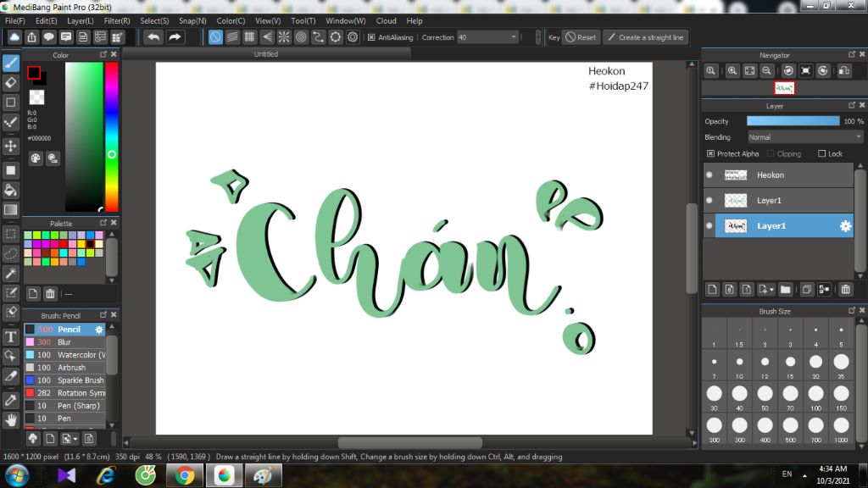Delete the layer with the trash icon

(845, 290)
